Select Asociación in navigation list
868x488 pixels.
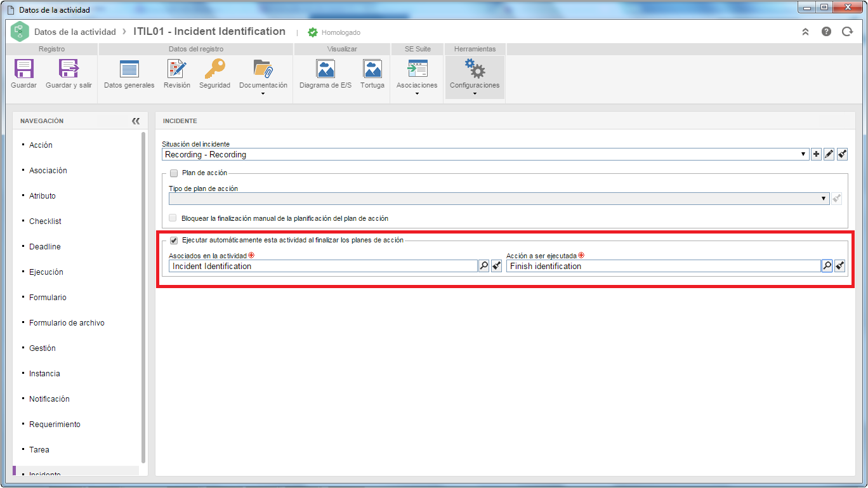coord(48,171)
